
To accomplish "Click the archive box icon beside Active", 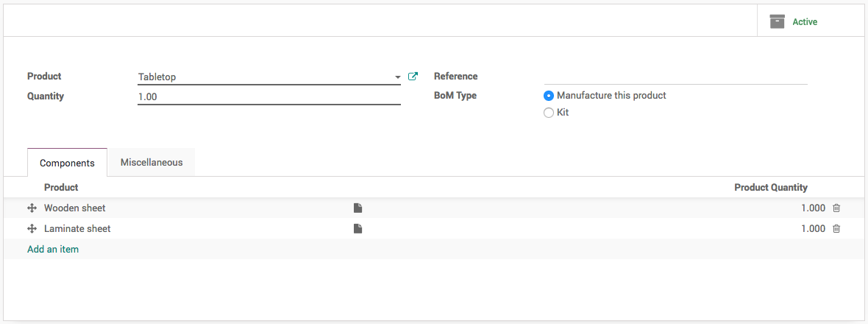I will [777, 21].
